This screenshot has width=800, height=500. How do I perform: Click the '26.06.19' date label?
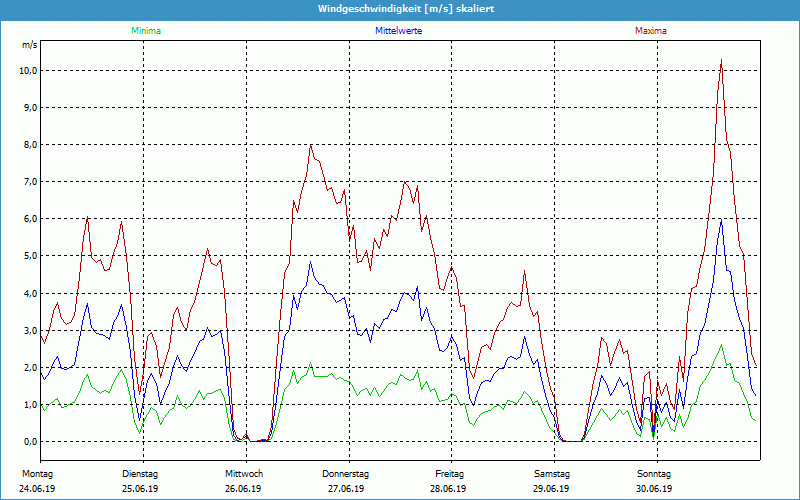coord(243,488)
